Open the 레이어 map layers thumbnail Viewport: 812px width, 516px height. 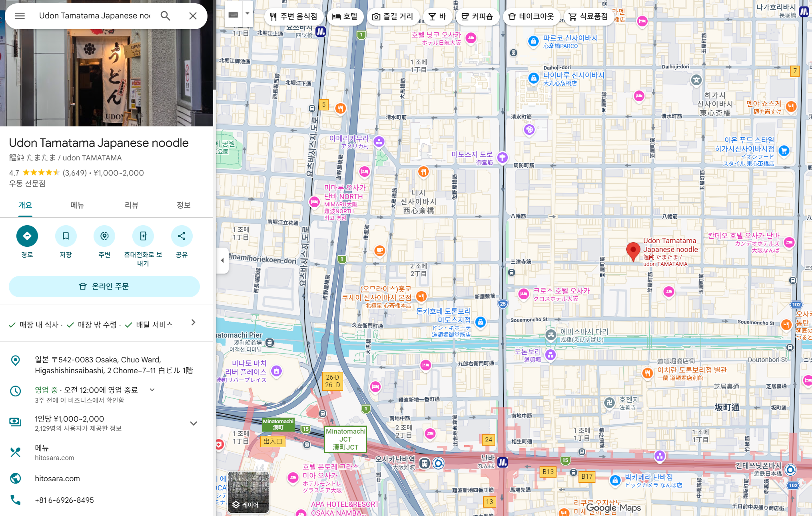tap(248, 492)
